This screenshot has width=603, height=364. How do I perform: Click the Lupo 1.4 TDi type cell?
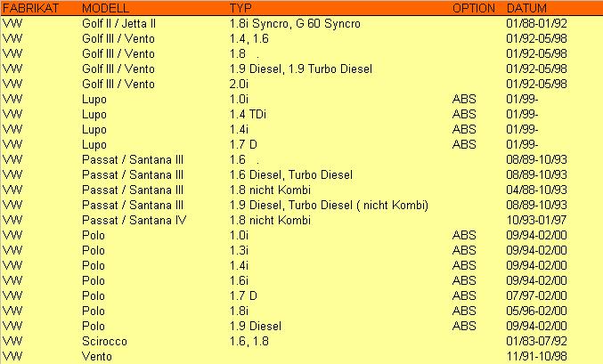point(248,114)
